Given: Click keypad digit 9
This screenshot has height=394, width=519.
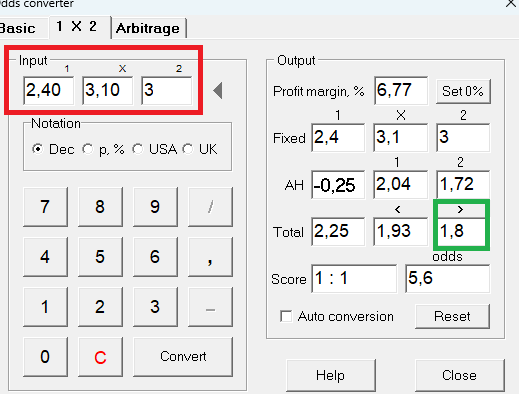Looking at the screenshot, I should [x=155, y=207].
